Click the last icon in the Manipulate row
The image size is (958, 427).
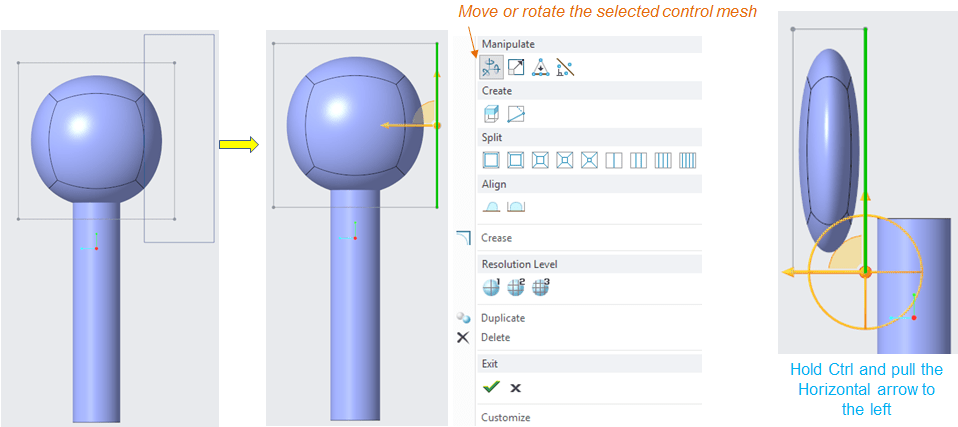[x=565, y=68]
